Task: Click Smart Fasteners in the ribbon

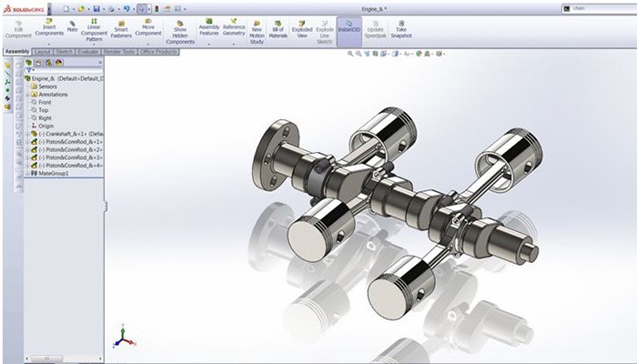Action: click(x=120, y=30)
